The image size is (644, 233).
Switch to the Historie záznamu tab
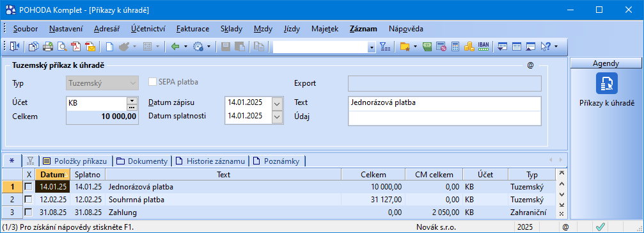pos(210,161)
